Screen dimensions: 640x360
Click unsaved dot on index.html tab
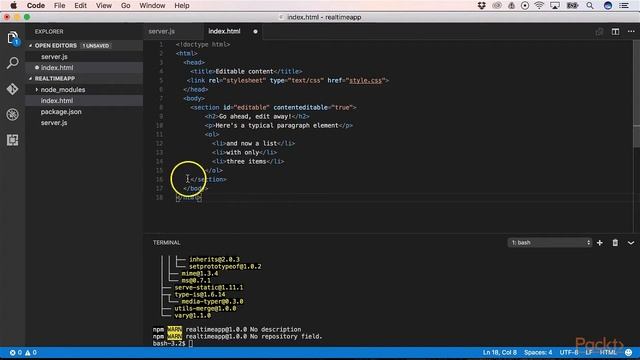pyautogui.click(x=256, y=31)
